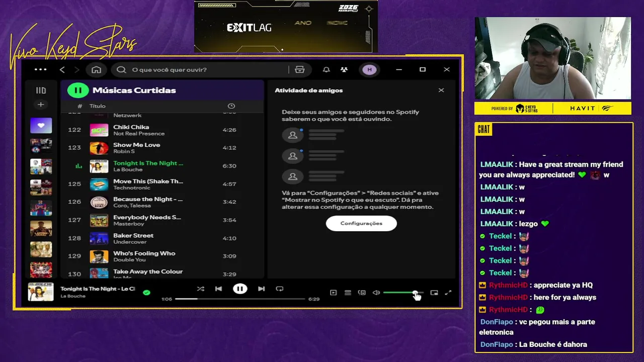Select song Chiki Chika
The image size is (644, 362).
point(162,130)
